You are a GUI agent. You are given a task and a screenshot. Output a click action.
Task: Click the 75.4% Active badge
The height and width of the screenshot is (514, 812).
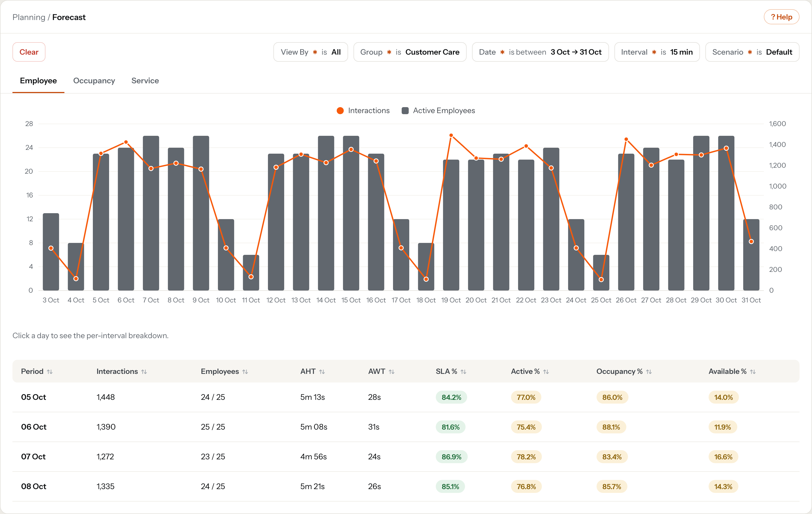coord(526,427)
